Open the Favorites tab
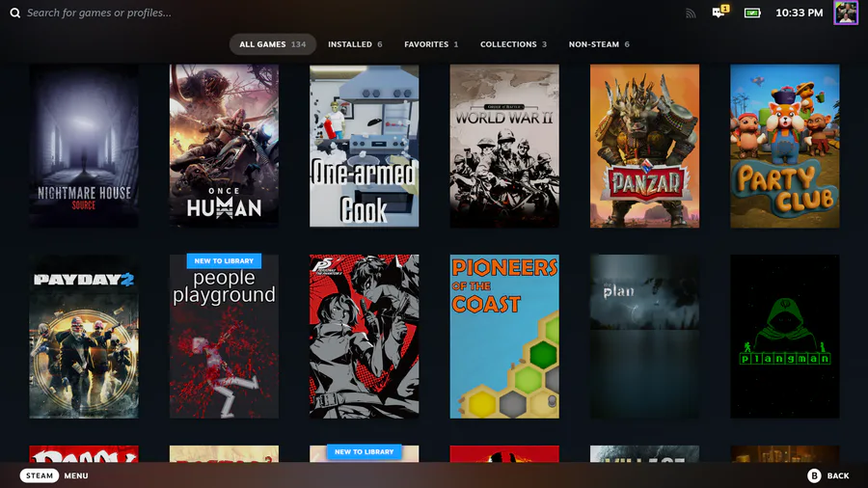Screen dimensions: 868x488 [431, 44]
